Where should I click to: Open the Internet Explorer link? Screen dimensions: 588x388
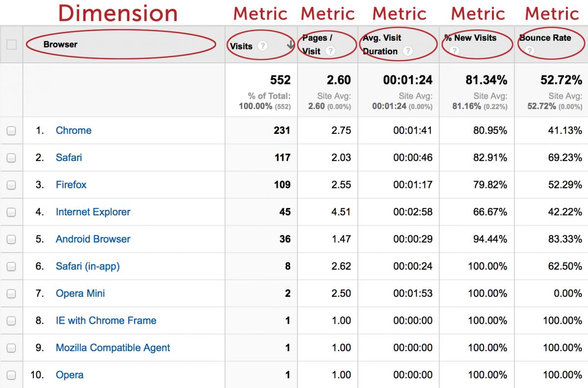pyautogui.click(x=93, y=212)
